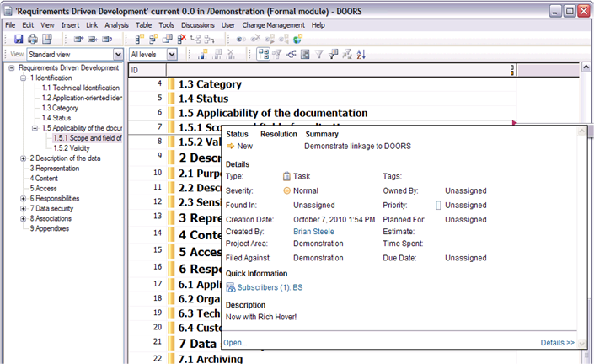Click the clear link start icon
The image size is (594, 364).
(x=255, y=38)
